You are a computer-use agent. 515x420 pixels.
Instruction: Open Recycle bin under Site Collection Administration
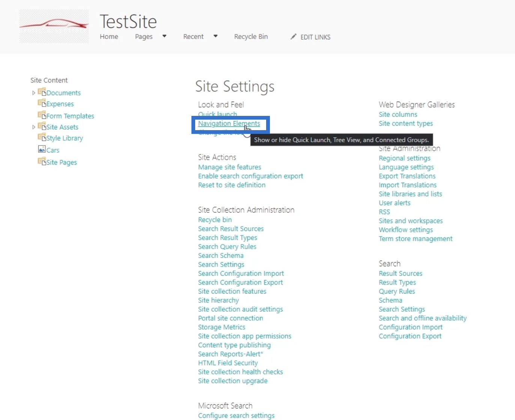tap(215, 220)
